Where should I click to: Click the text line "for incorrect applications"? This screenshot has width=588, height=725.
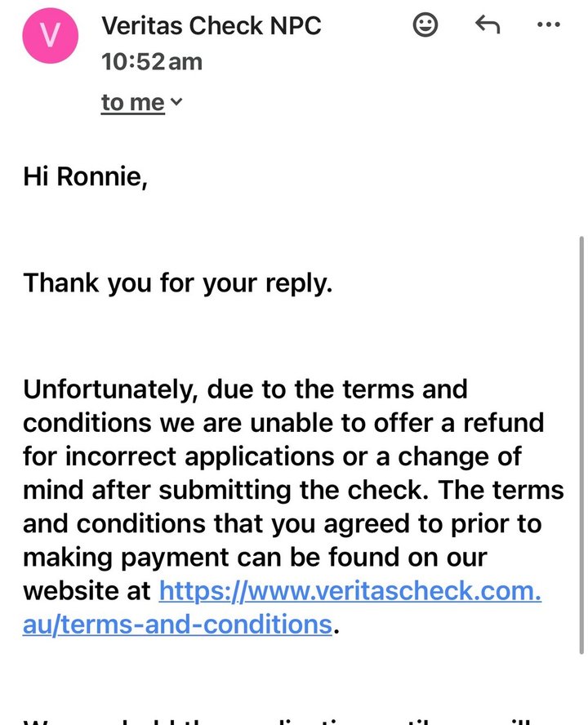tap(178, 456)
